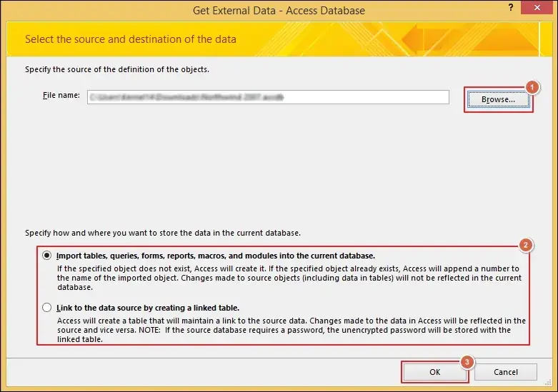This screenshot has width=558, height=392.
Task: Click the orange step 3 badge
Action: tap(466, 362)
